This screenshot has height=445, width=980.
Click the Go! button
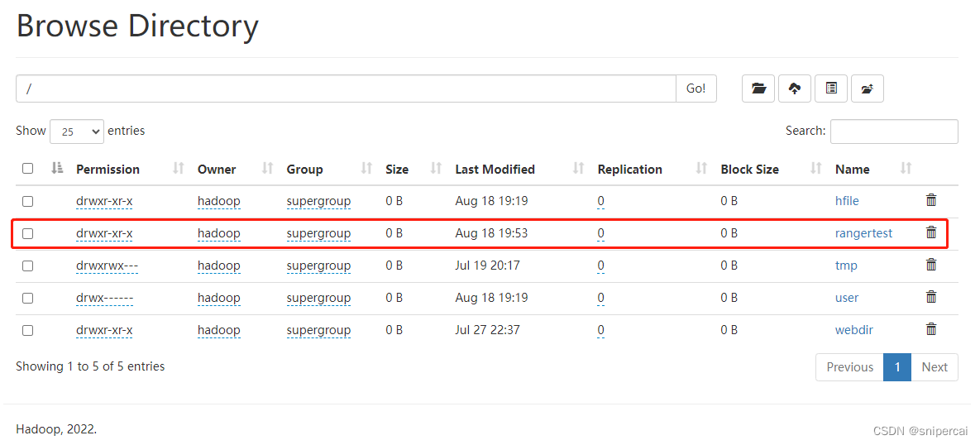click(x=696, y=89)
